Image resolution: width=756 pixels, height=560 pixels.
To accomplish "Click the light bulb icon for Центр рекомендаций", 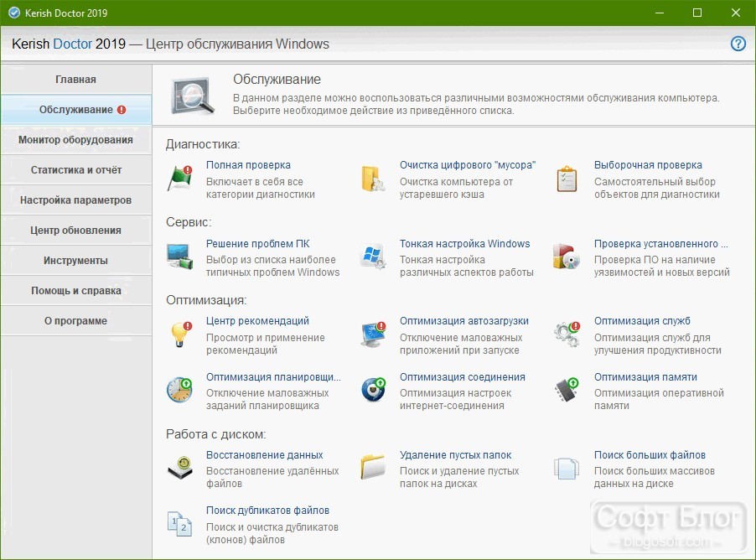I will [181, 334].
